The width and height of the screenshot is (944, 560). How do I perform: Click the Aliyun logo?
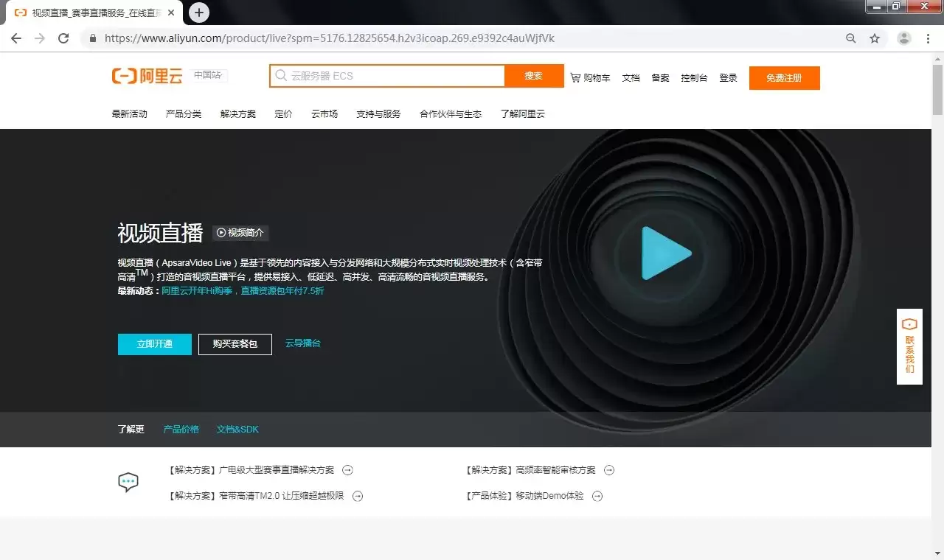point(147,75)
